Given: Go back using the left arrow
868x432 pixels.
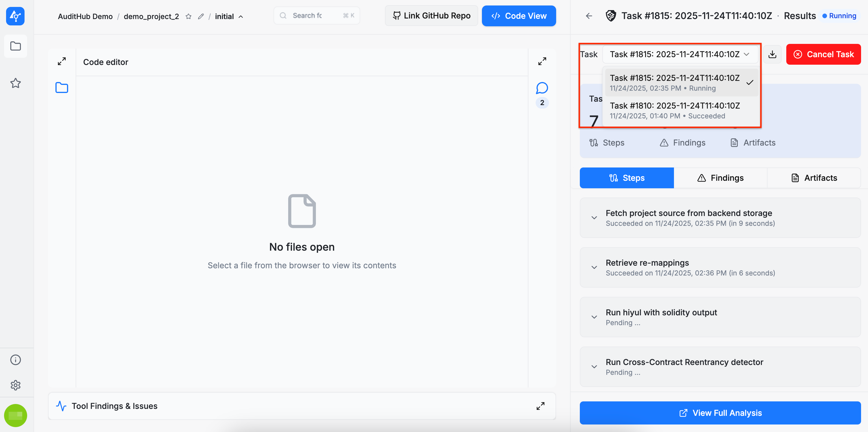Looking at the screenshot, I should point(589,16).
